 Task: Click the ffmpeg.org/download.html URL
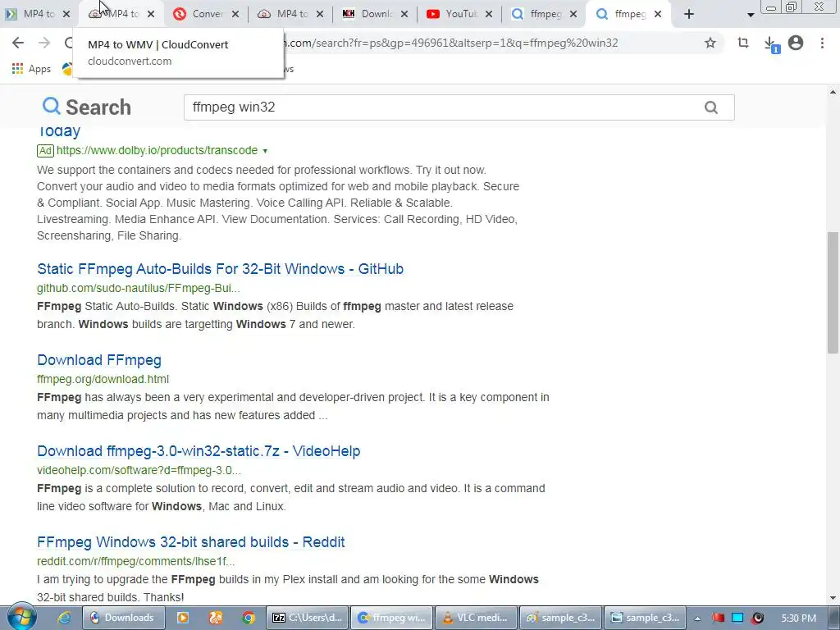pyautogui.click(x=103, y=379)
